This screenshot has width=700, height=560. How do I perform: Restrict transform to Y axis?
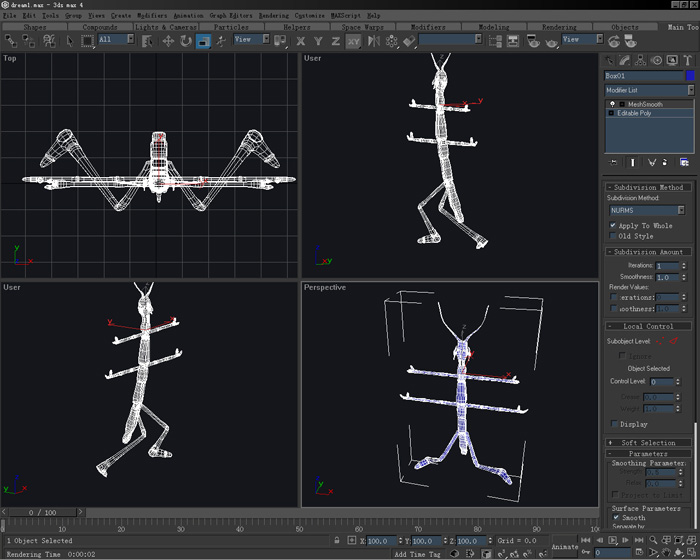click(x=318, y=41)
